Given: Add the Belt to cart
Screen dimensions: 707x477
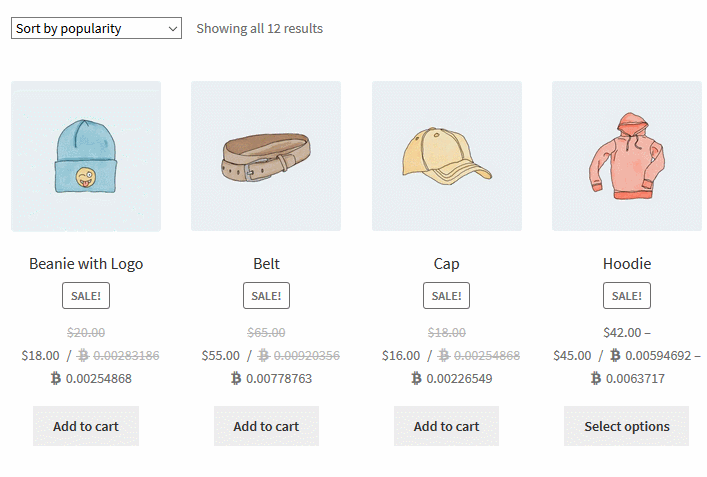Looking at the screenshot, I should [x=266, y=426].
